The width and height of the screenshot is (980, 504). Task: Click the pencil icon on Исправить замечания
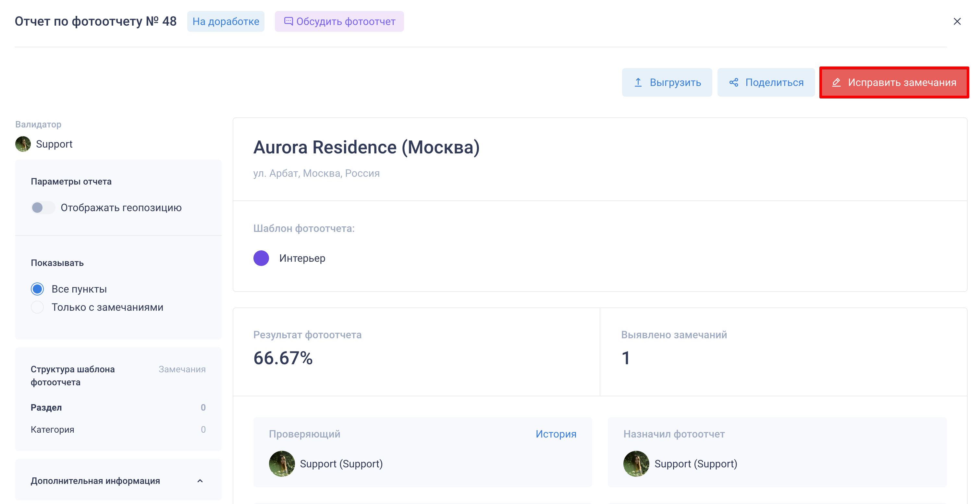click(836, 82)
